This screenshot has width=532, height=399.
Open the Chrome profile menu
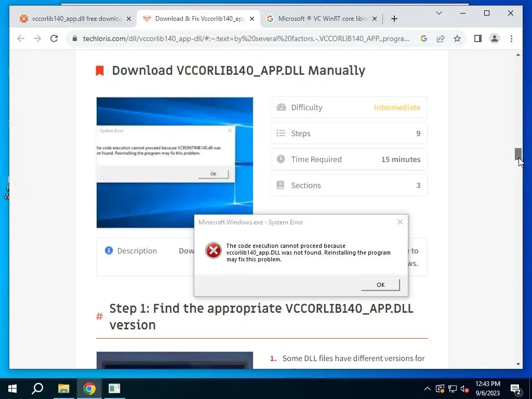(x=495, y=38)
